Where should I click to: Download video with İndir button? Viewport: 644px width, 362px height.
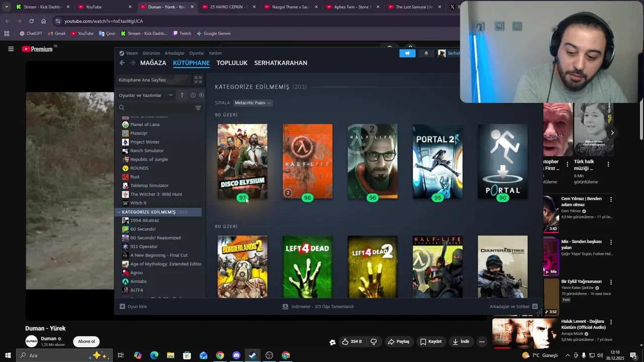point(461,341)
